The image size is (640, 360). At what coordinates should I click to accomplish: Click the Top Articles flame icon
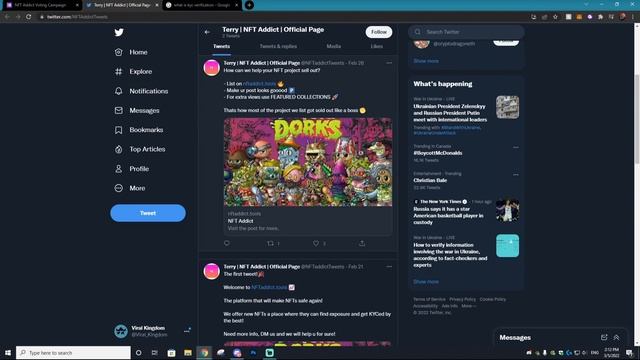point(118,149)
